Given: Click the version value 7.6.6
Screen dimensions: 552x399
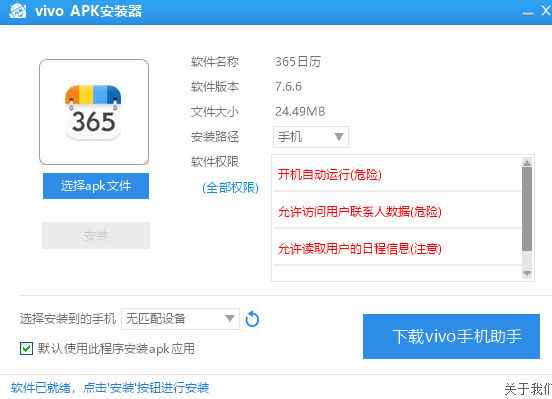Looking at the screenshot, I should coord(288,87).
